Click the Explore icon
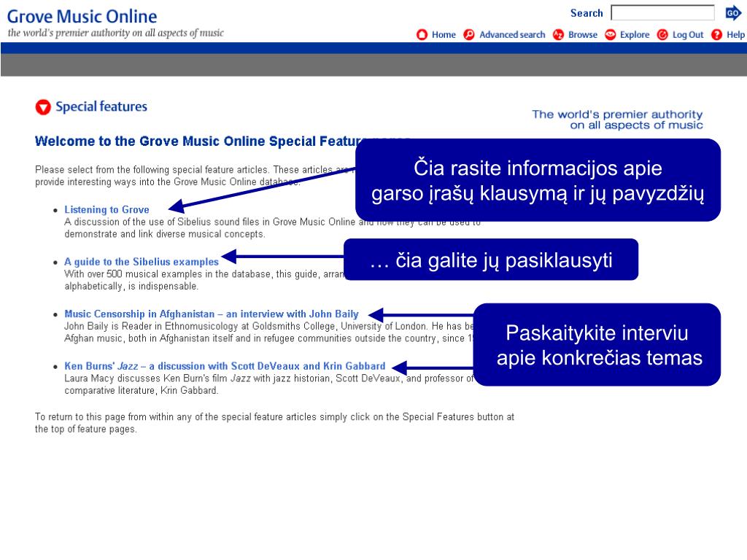Viewport: 747px width, 560px height. coord(611,35)
